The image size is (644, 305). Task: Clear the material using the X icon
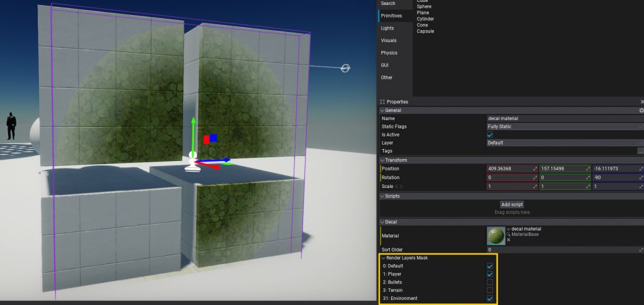[x=508, y=240]
